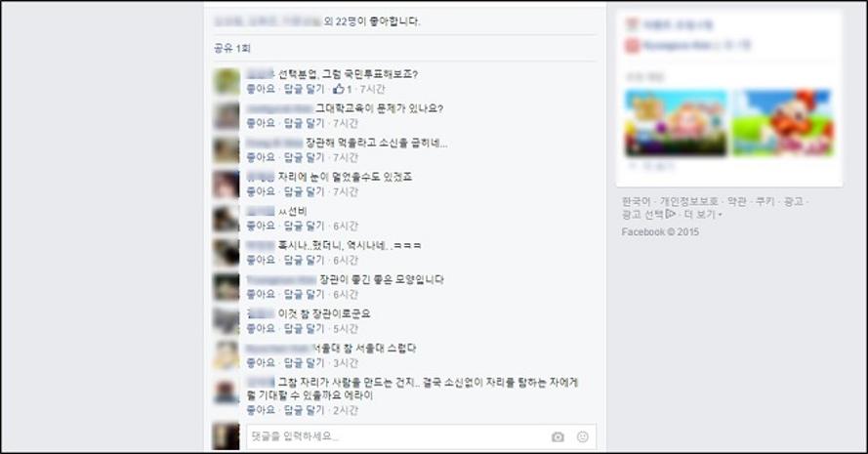Open the 한국어 language link
Viewport: 868px width, 454px height.
636,201
